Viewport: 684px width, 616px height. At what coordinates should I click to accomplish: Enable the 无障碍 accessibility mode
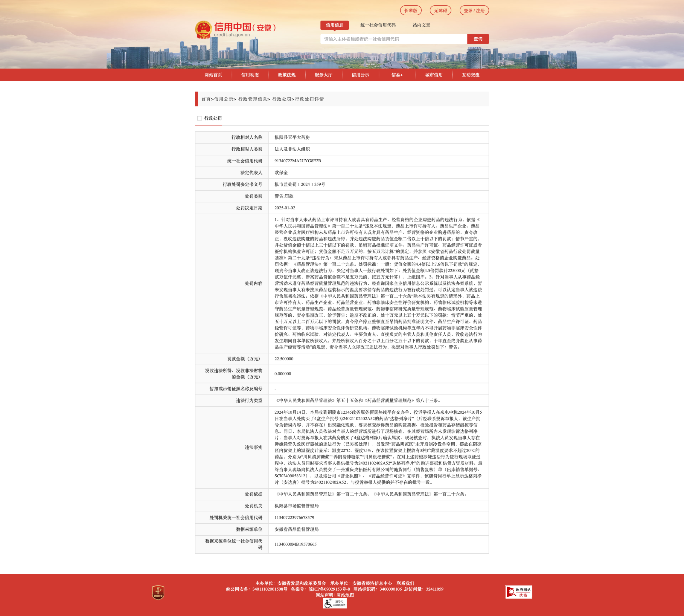click(440, 10)
